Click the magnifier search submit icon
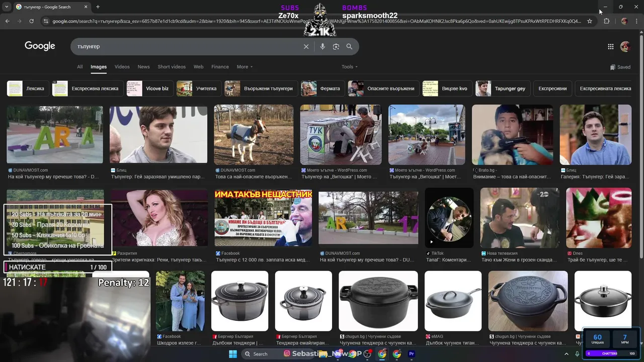The image size is (644, 362). [349, 46]
